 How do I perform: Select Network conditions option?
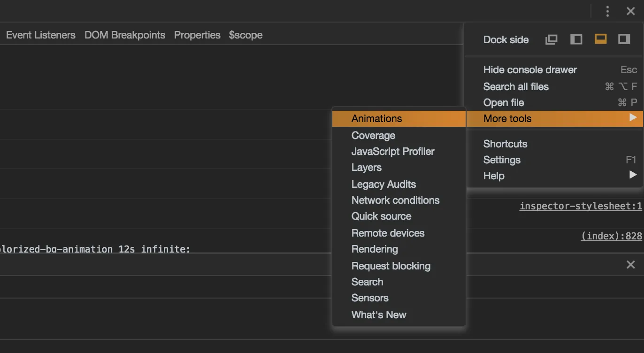click(395, 200)
